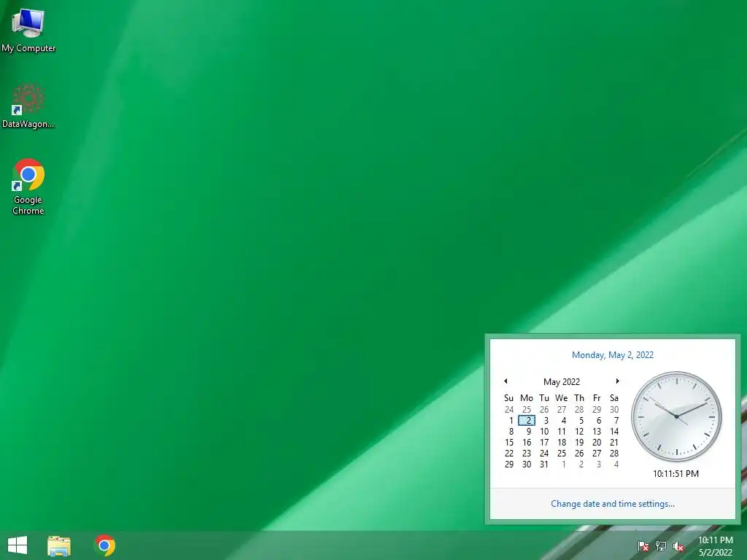The width and height of the screenshot is (747, 560).
Task: Click the taskbar clock showing 10:11 PM
Action: point(716,545)
